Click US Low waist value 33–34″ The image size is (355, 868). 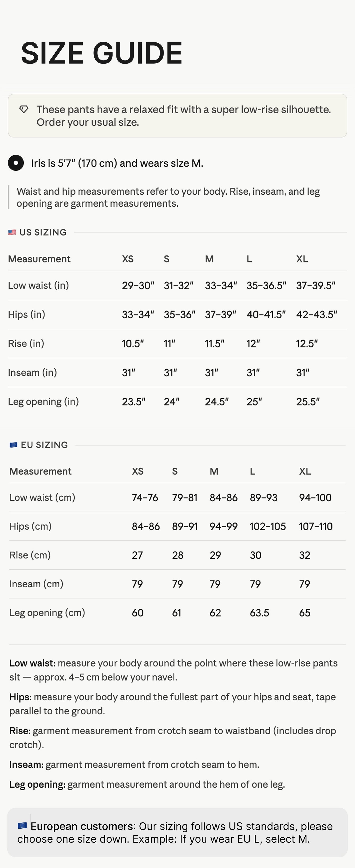point(221,285)
